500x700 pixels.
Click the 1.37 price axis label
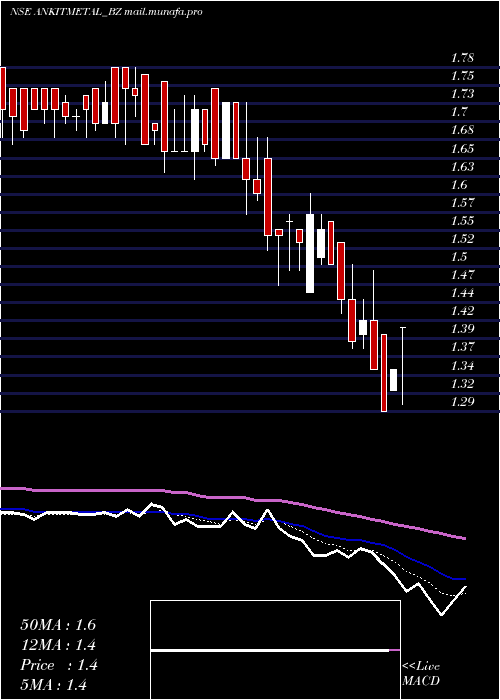click(x=462, y=347)
